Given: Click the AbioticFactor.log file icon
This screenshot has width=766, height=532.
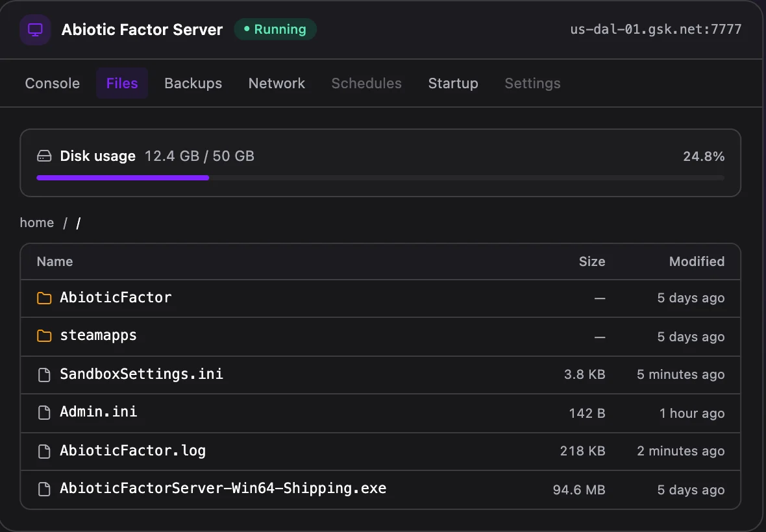Looking at the screenshot, I should click(x=44, y=451).
